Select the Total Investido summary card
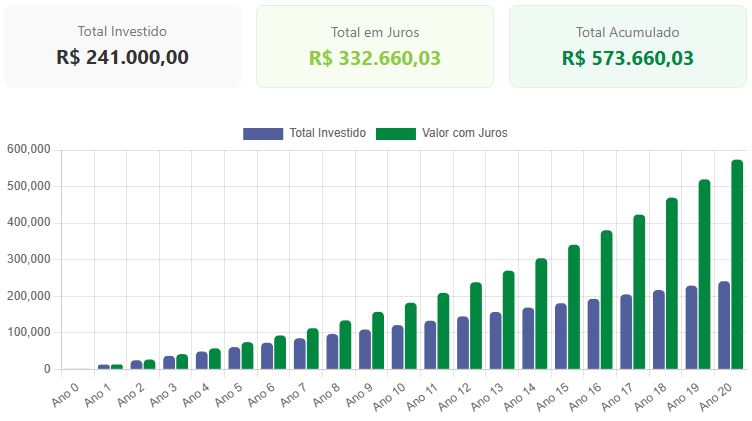This screenshot has height=421, width=752. coord(122,46)
